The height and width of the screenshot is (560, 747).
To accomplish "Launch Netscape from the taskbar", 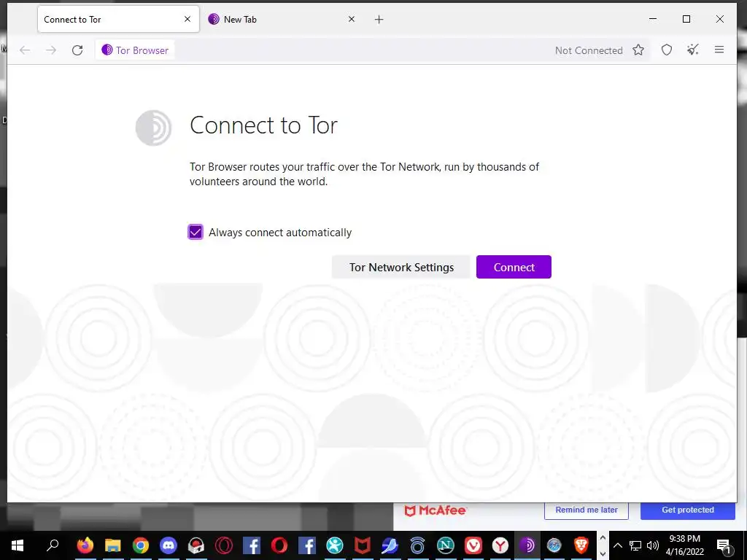I will (446, 545).
